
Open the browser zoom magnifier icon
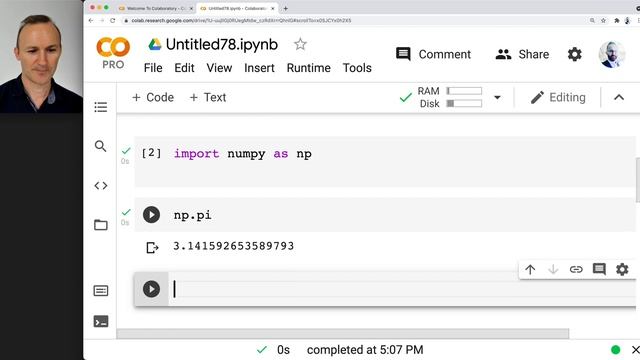click(x=592, y=20)
